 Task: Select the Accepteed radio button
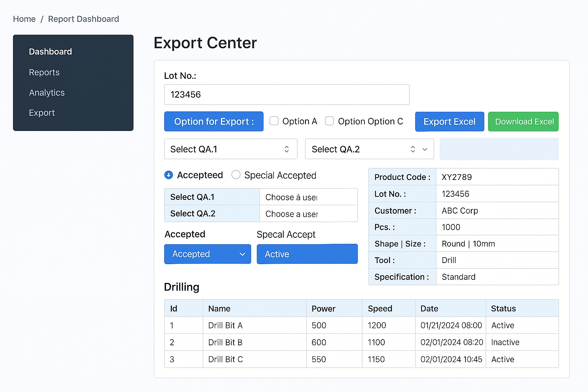click(168, 175)
